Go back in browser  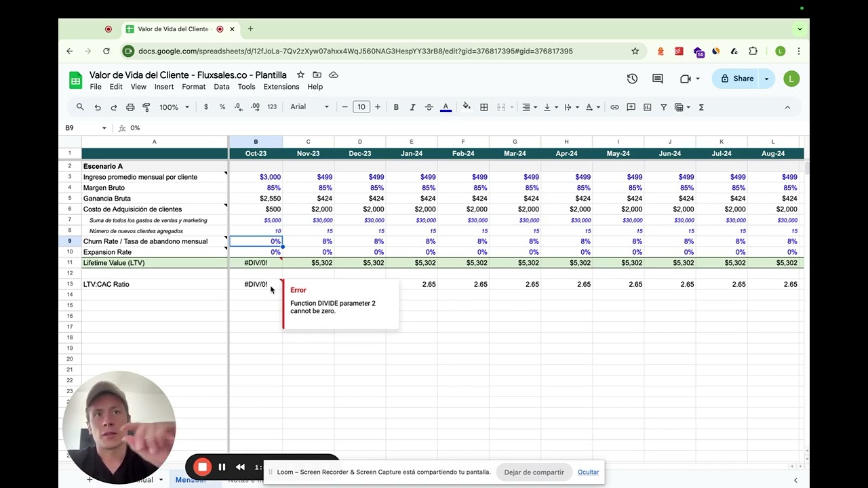coord(70,51)
